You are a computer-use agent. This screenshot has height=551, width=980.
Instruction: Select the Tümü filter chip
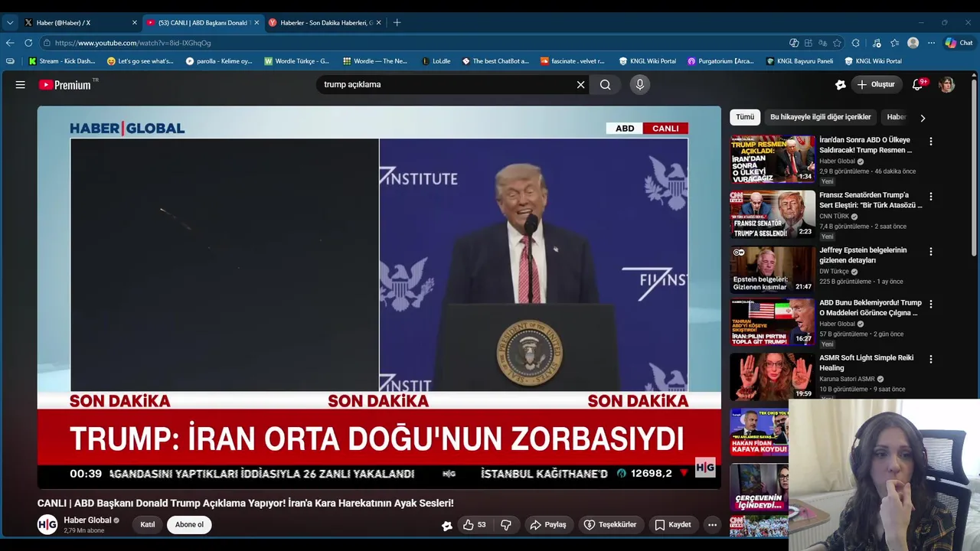coord(745,117)
